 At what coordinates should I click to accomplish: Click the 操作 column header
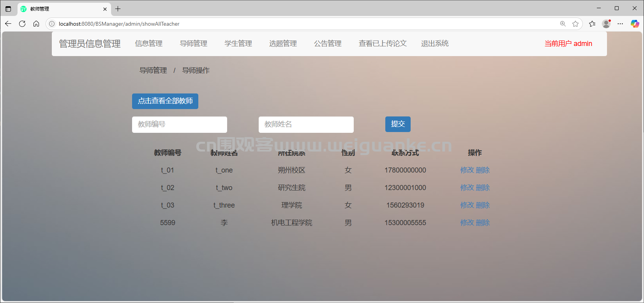pyautogui.click(x=475, y=153)
